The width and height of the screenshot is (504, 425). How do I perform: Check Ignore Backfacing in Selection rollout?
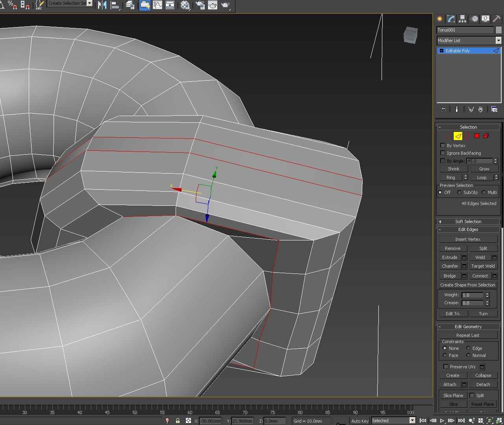click(x=443, y=153)
